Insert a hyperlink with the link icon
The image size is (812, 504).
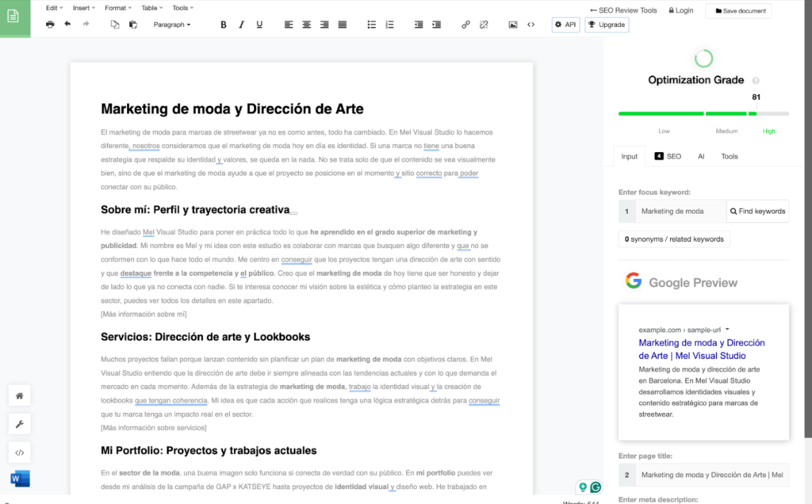[465, 25]
